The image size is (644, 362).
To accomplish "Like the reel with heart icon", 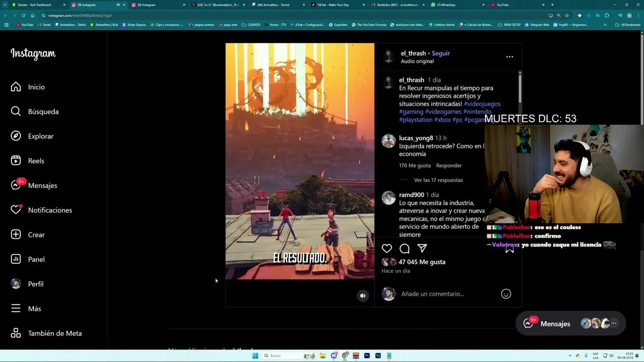I will coord(387,248).
